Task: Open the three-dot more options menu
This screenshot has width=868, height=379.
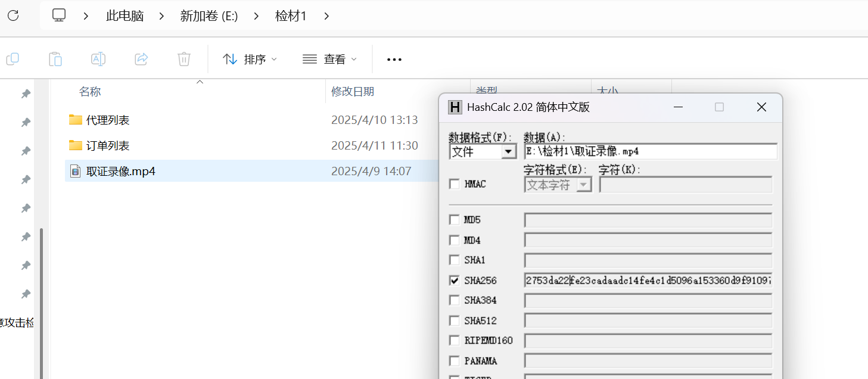Action: click(x=394, y=60)
